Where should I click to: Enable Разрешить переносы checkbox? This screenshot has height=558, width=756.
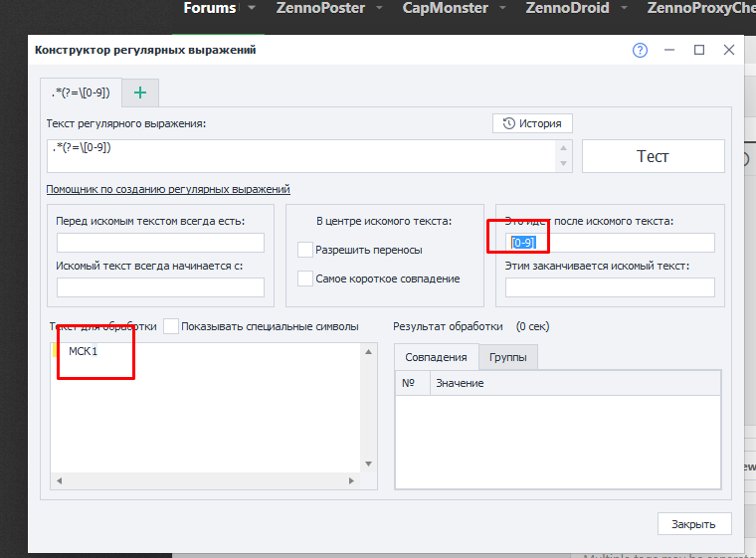point(305,250)
